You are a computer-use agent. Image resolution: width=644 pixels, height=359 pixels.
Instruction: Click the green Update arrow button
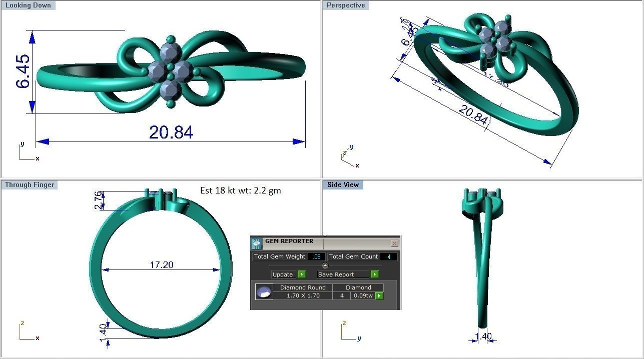[301, 274]
